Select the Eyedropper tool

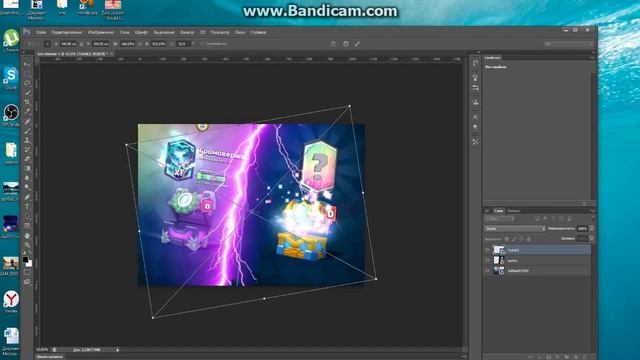[x=27, y=111]
